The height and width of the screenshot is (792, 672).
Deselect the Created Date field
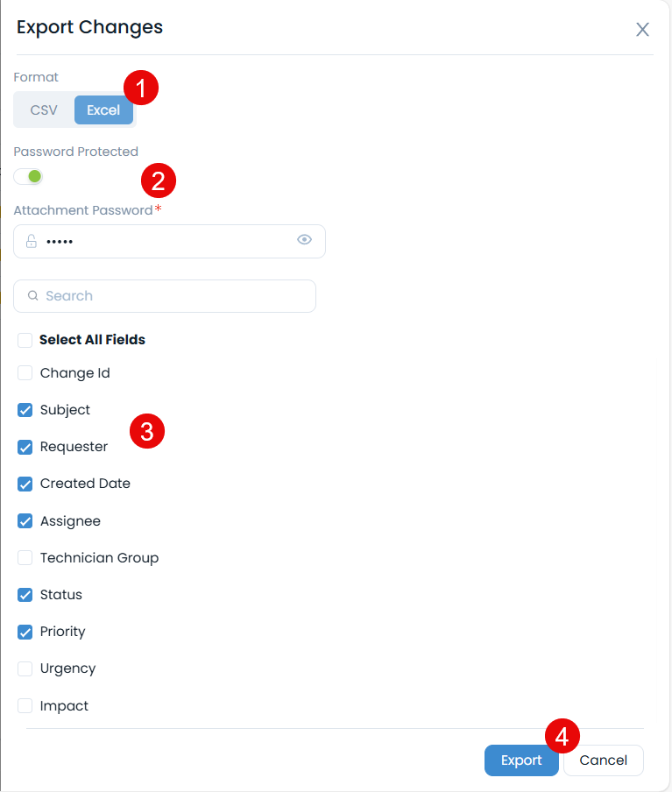(25, 484)
